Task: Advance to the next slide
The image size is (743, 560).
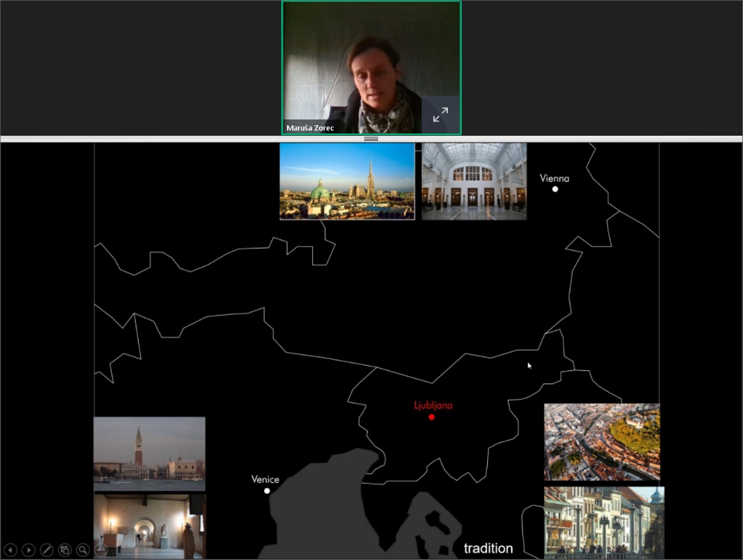Action: click(28, 550)
